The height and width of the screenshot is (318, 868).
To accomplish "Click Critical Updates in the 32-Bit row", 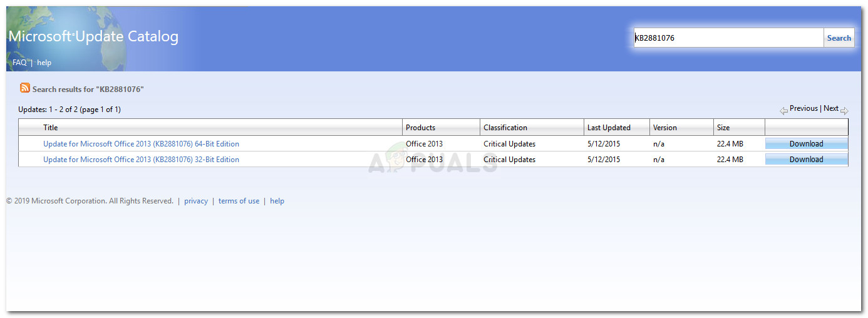I will [x=509, y=160].
